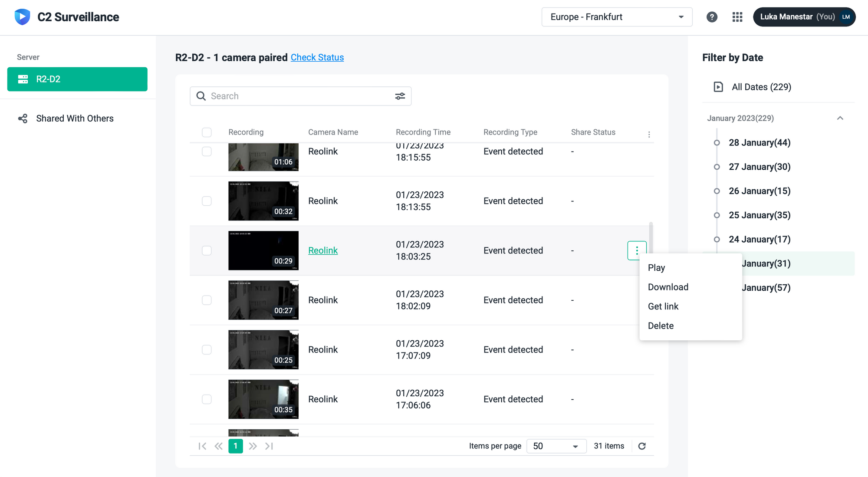This screenshot has width=868, height=477.
Task: Click the search magnifier icon
Action: (x=201, y=96)
